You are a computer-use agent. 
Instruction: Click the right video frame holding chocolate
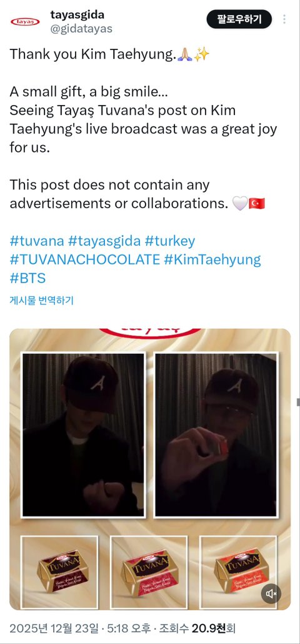[x=216, y=435]
